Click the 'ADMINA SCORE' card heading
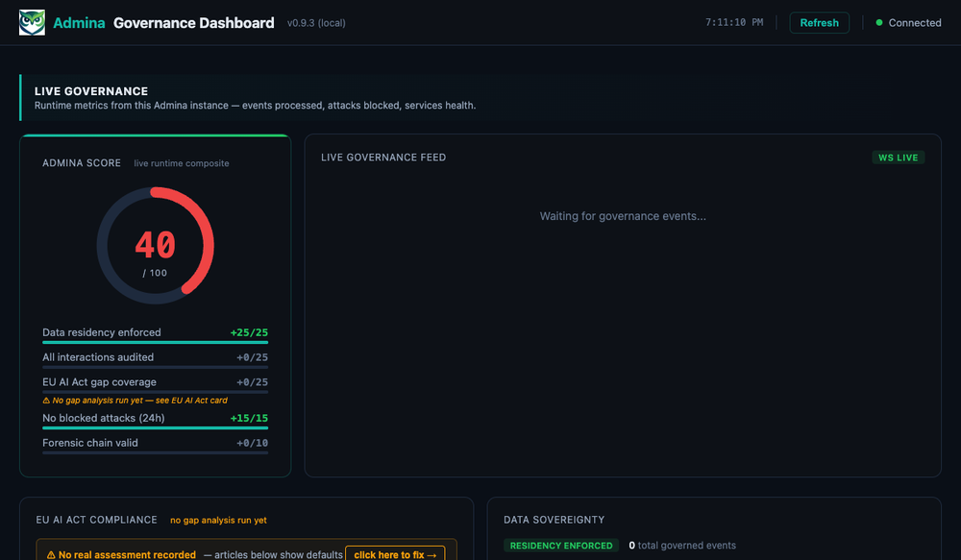Screen dimensions: 961x560 tap(82, 163)
